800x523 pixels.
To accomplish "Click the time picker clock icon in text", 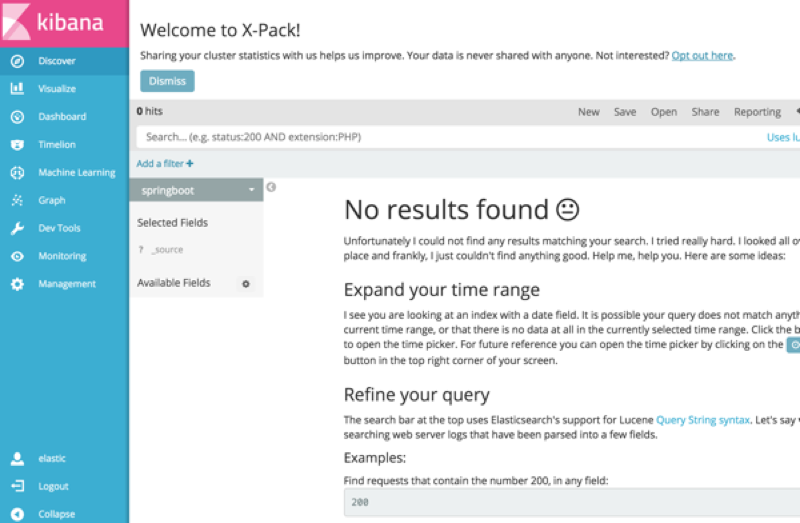I will (x=793, y=345).
